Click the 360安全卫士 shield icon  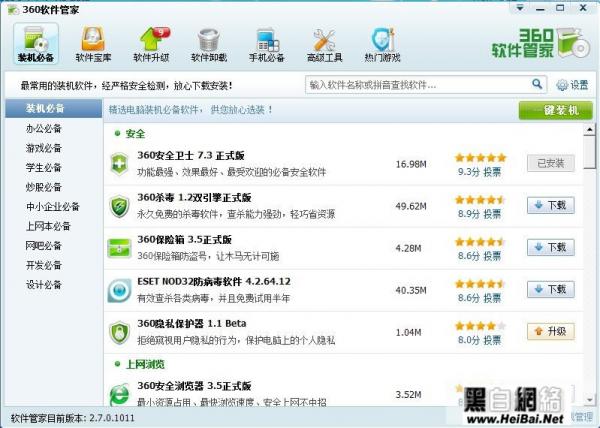(120, 163)
